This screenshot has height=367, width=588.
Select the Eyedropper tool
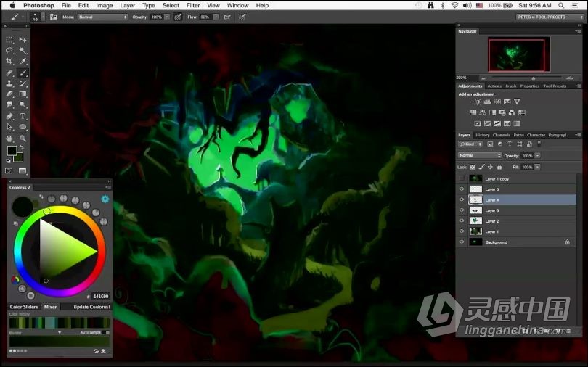coord(23,61)
